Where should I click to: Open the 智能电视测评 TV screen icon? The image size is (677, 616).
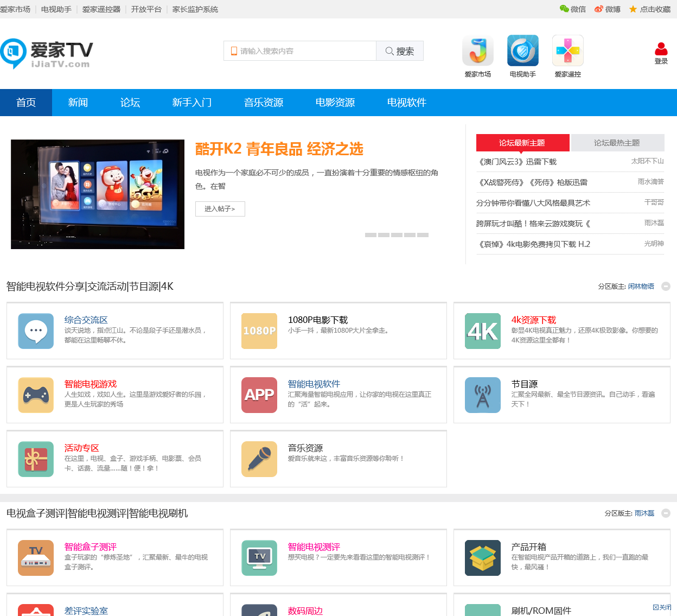259,558
